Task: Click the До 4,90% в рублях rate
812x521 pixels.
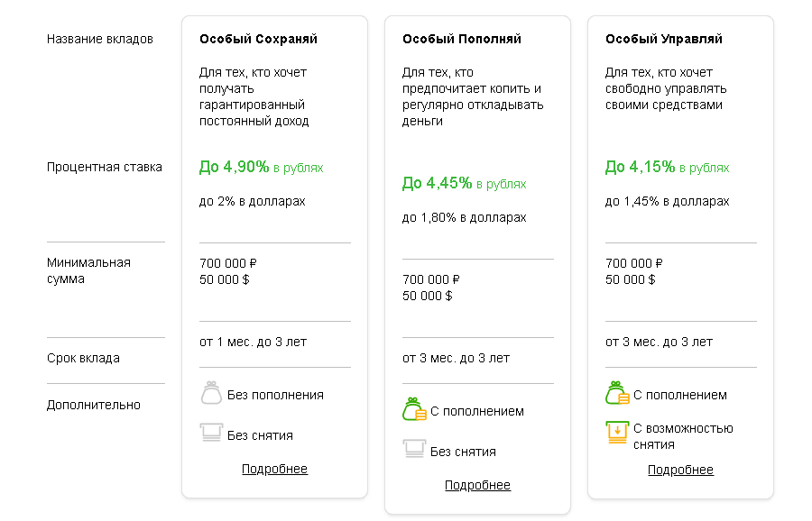Action: 261,167
